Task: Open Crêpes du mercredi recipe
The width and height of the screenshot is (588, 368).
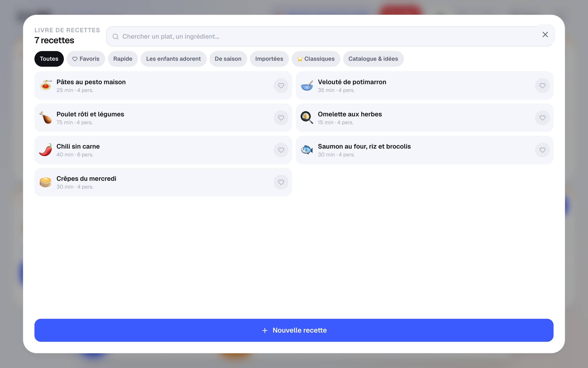Action: pos(163,182)
